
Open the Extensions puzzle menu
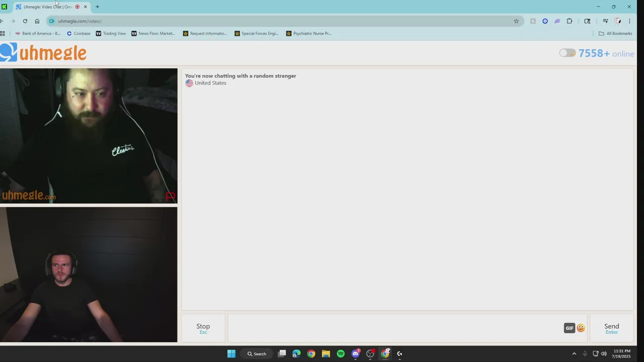click(x=570, y=21)
